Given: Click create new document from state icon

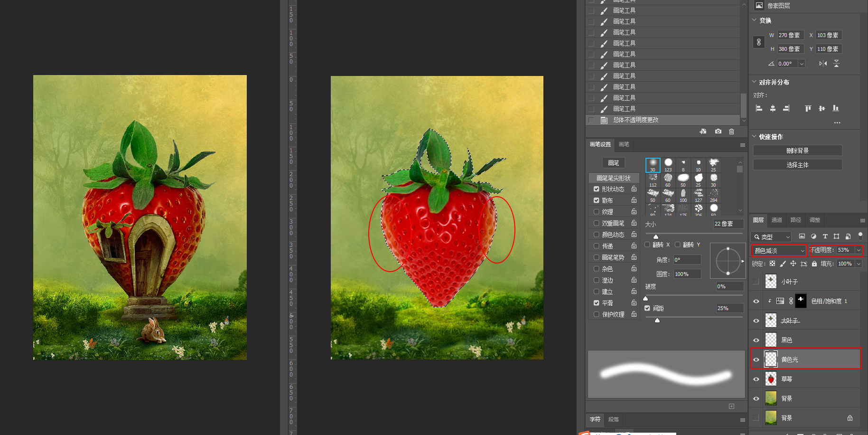Looking at the screenshot, I should click(703, 132).
